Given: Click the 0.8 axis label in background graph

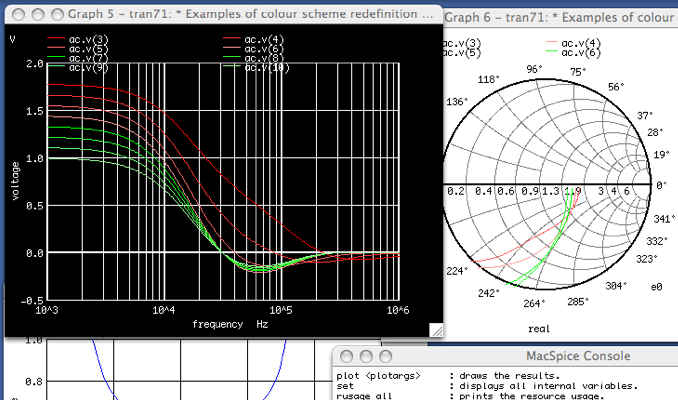Looking at the screenshot, I should click(34, 382).
